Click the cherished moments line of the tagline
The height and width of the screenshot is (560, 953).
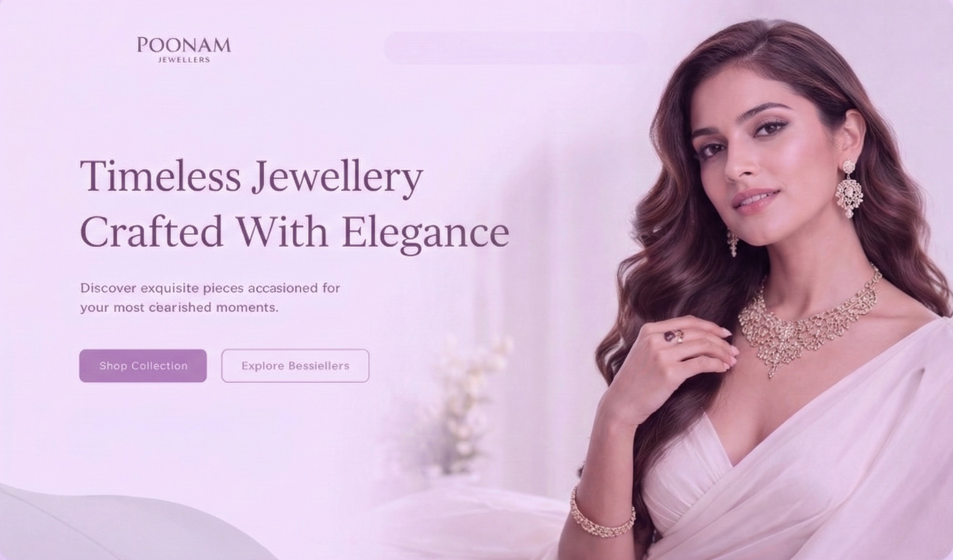(x=179, y=308)
